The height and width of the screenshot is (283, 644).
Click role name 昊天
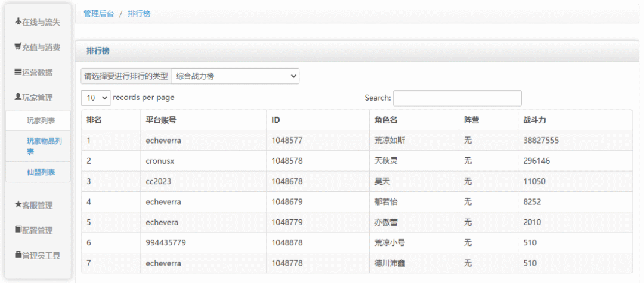(x=382, y=182)
